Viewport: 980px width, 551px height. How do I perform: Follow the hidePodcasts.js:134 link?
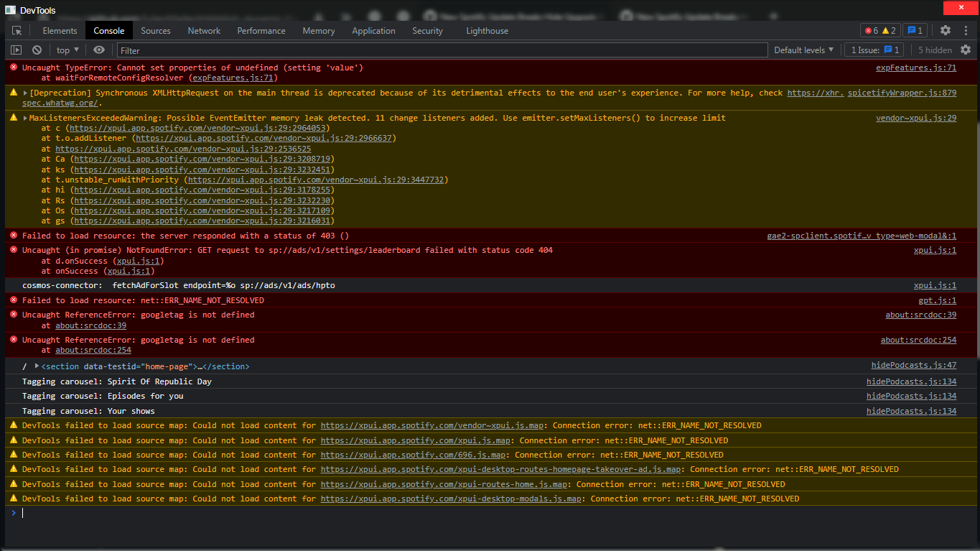coord(911,381)
